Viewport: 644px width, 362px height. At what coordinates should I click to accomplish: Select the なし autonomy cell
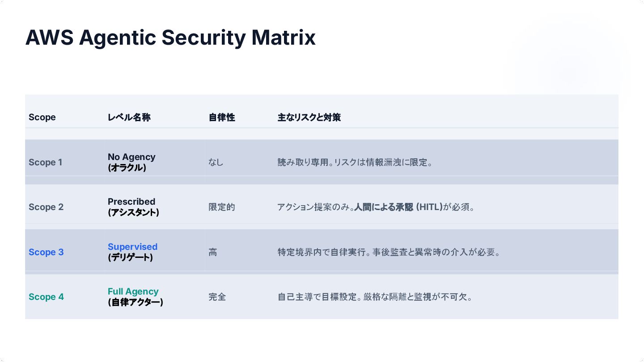216,162
